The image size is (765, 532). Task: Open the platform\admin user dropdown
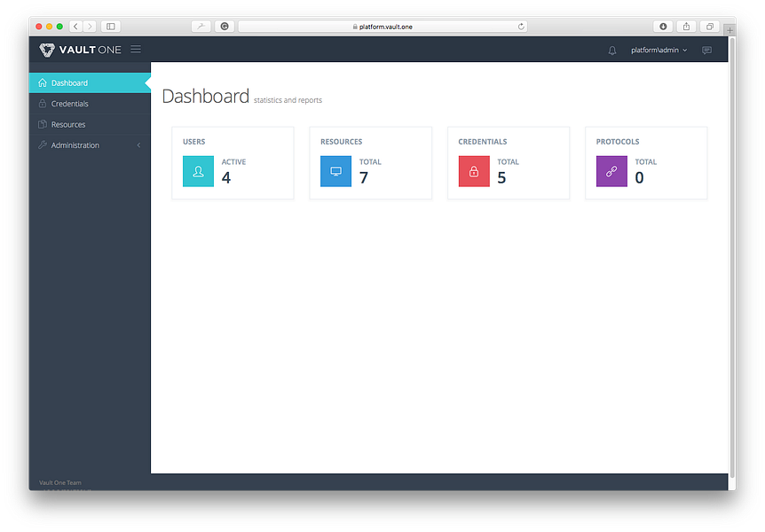659,51
